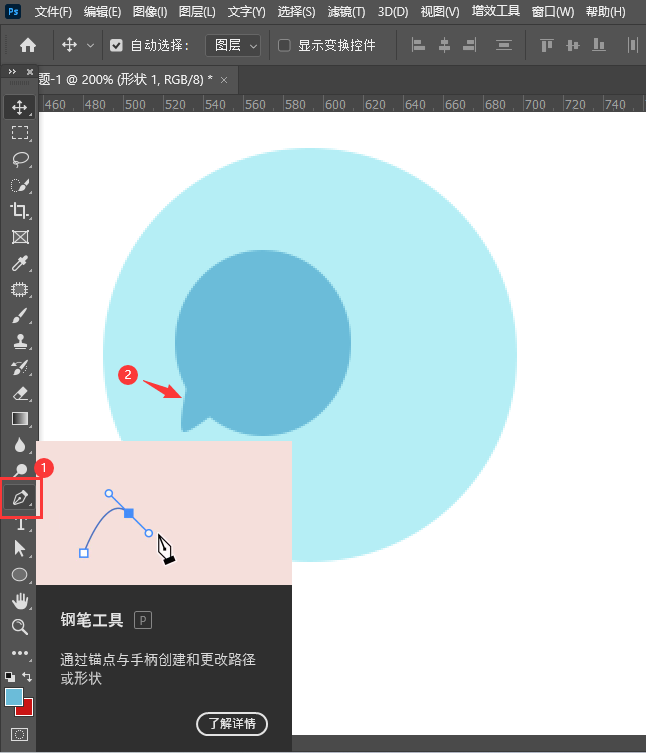Select the Ellipse shape tool

click(19, 574)
